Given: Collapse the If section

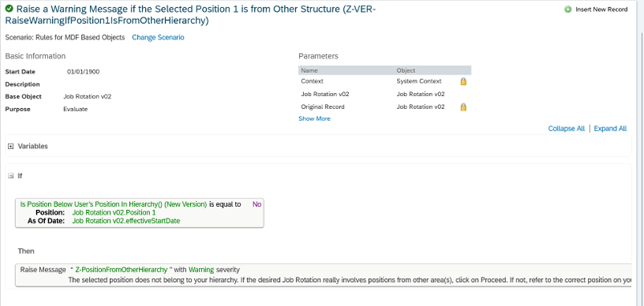Looking at the screenshot, I should (x=11, y=176).
